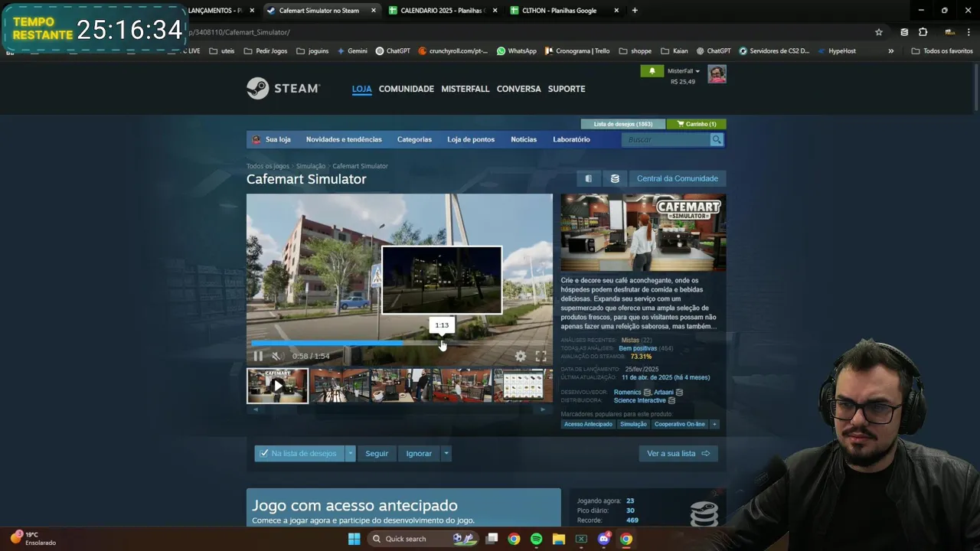Viewport: 980px width, 551px height.
Task: Click the stacked database icon near title
Action: pyautogui.click(x=615, y=178)
